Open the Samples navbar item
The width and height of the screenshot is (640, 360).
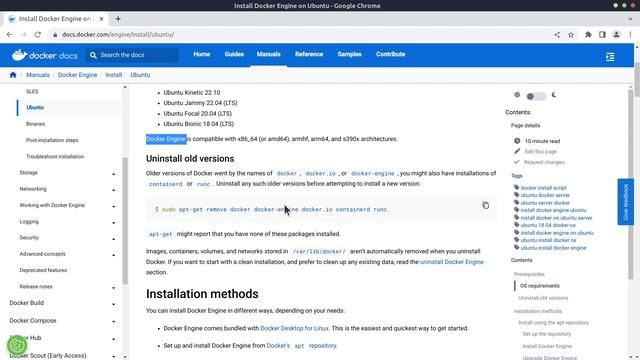[349, 54]
